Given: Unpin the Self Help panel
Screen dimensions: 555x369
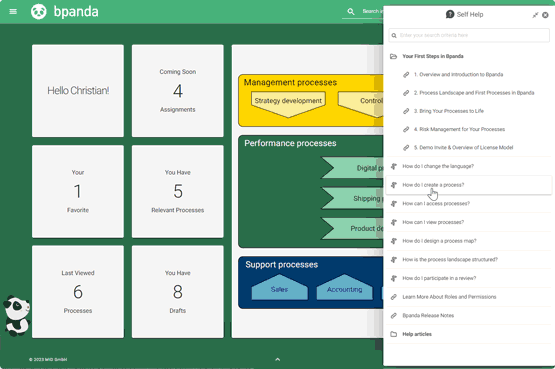Looking at the screenshot, I should click(x=535, y=15).
